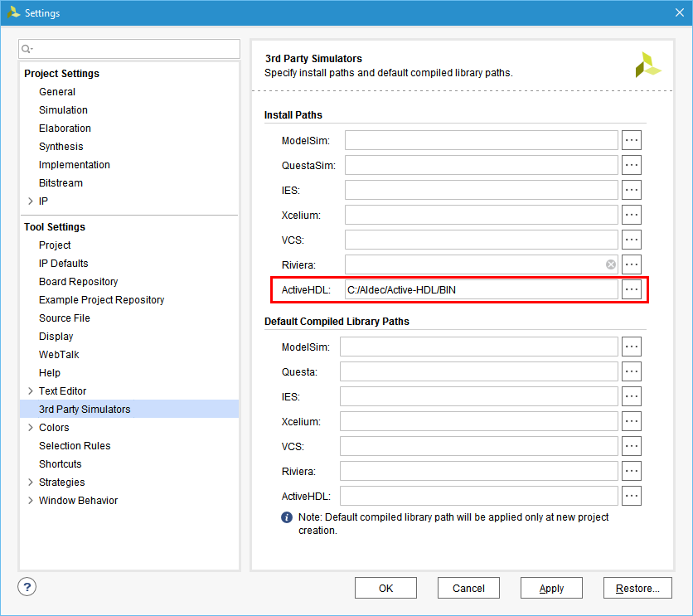Click the browse button for VCS install path

tap(631, 240)
